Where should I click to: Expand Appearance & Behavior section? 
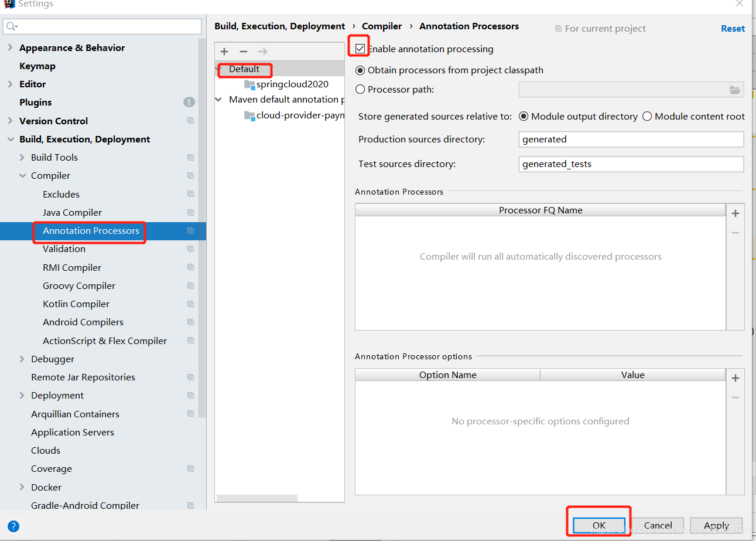10,47
